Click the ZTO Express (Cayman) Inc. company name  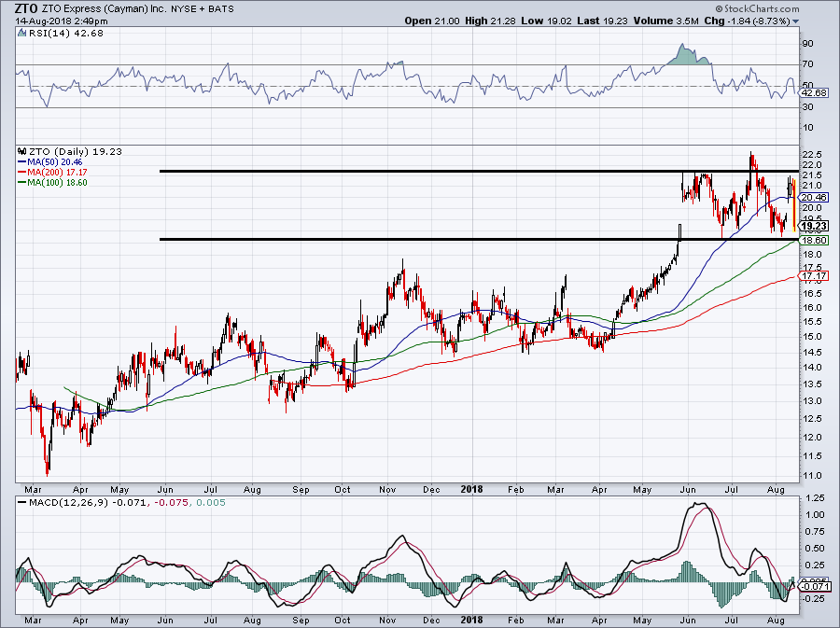(x=104, y=8)
